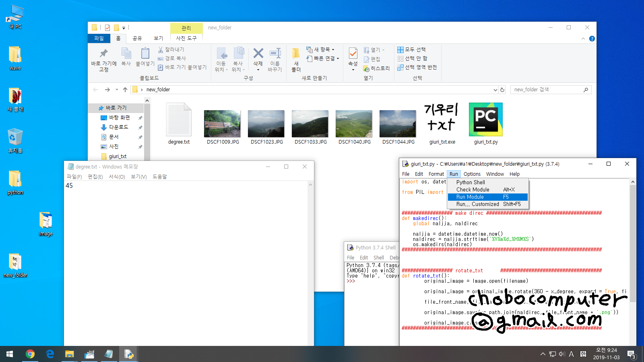This screenshot has width=644, height=362.
Task: Select 바탕 화면 in navigation pane
Action: [x=120, y=117]
